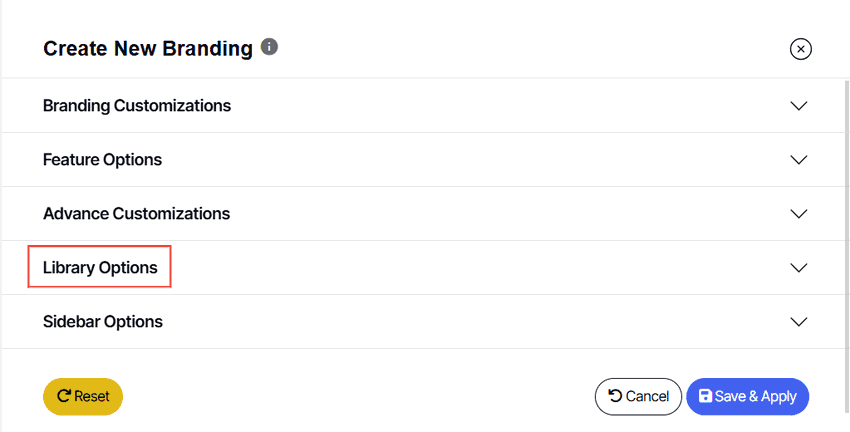
Task: Click the Create New Branding title text
Action: [148, 49]
